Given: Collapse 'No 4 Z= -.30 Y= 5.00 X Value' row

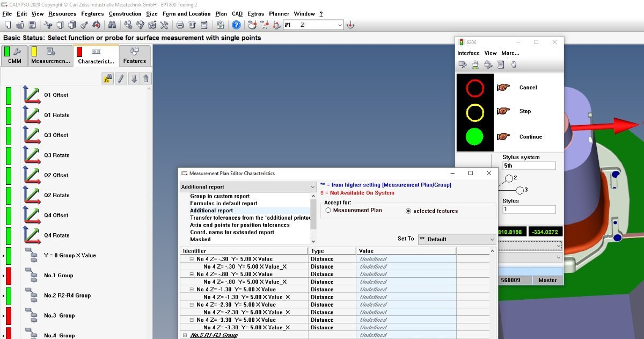Looking at the screenshot, I should point(192,259).
